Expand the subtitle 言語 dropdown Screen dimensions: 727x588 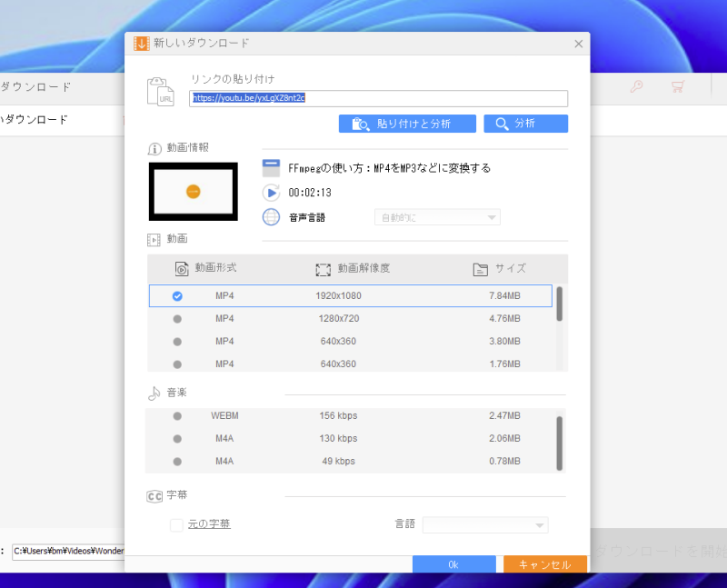[x=485, y=525]
